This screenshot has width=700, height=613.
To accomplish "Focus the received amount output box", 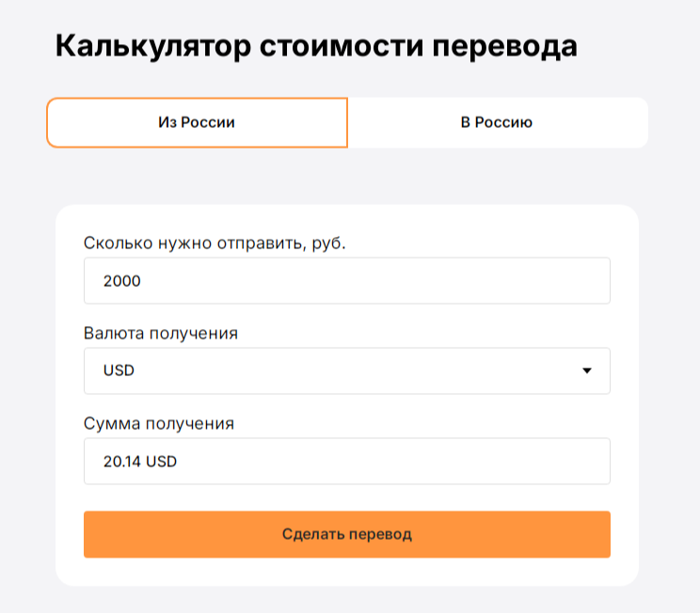I will point(346,461).
